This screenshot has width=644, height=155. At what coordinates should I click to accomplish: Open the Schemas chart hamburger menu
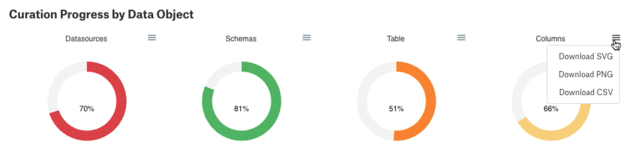pos(307,38)
